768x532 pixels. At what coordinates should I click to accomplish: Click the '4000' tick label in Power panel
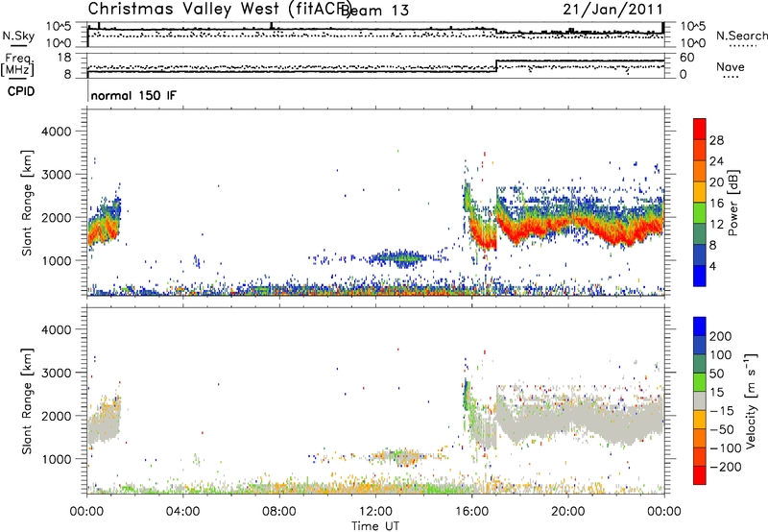pyautogui.click(x=56, y=132)
